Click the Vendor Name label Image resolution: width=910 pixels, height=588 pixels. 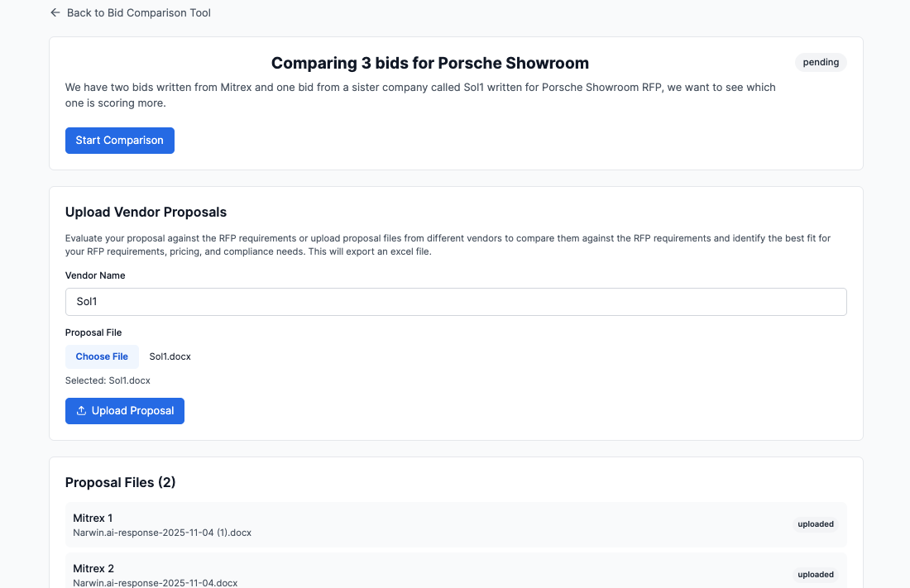(x=95, y=275)
